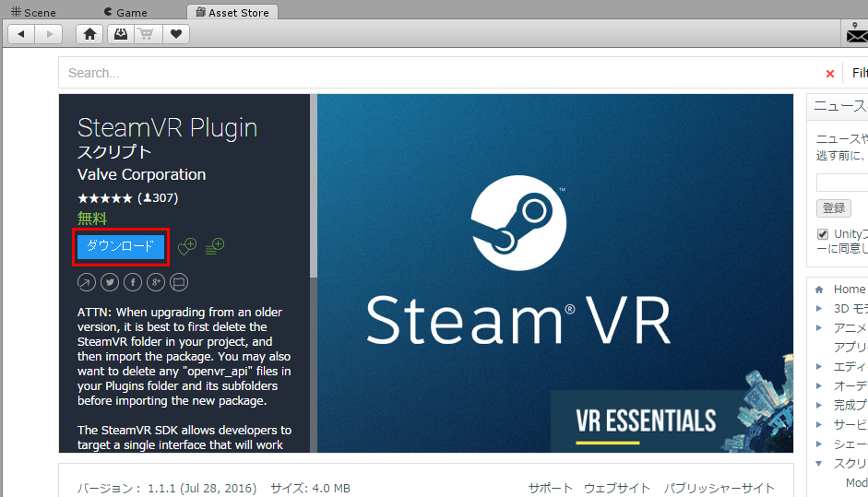Expand the 完成プロジェクト category arrow
The width and height of the screenshot is (868, 497).
(819, 405)
